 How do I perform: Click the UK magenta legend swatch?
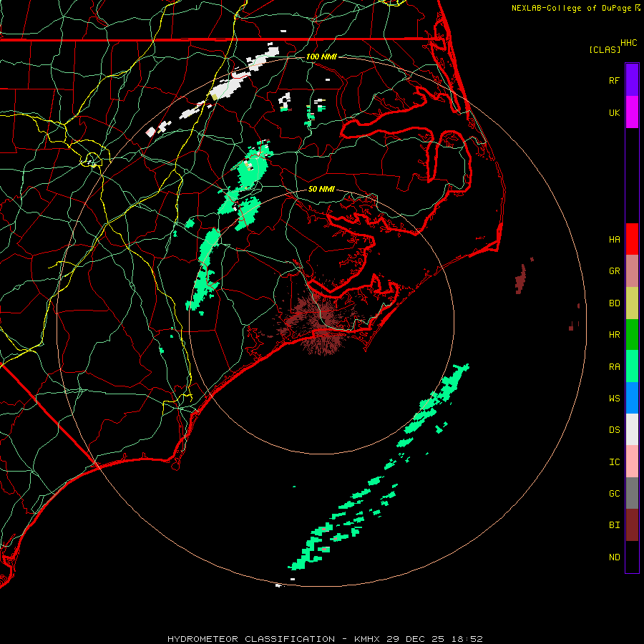632,112
